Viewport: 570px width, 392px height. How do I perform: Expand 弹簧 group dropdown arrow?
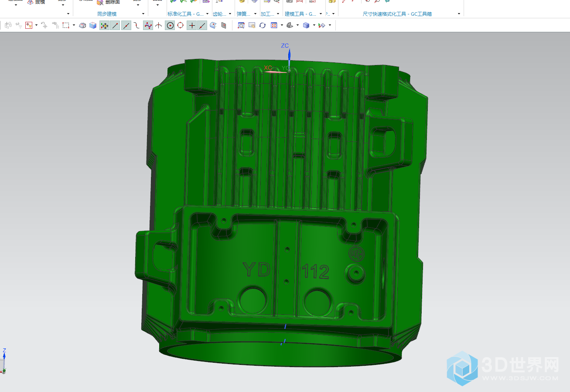point(255,14)
